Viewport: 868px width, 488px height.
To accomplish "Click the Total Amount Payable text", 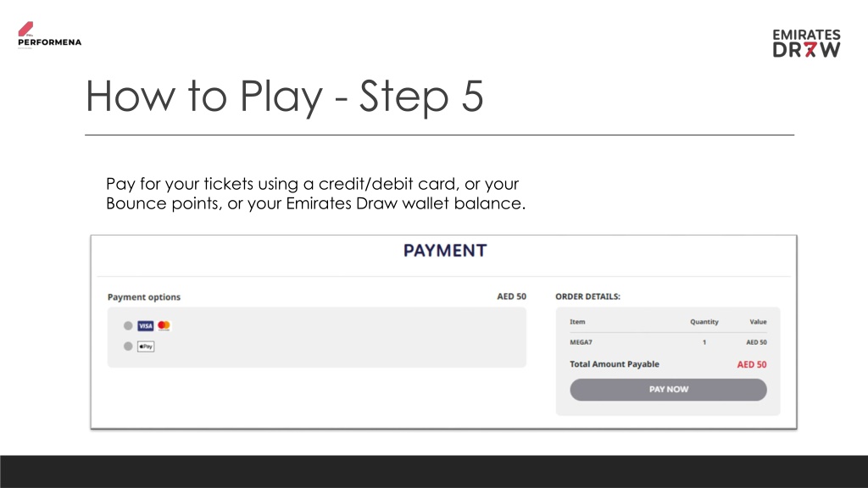I will click(x=615, y=364).
